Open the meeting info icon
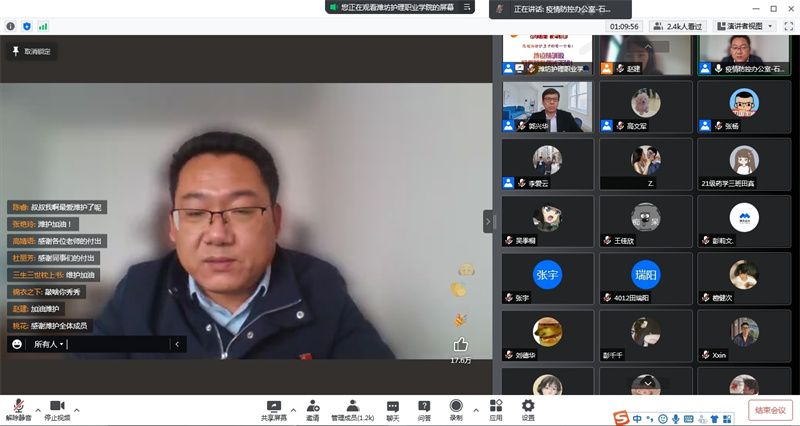 point(11,26)
